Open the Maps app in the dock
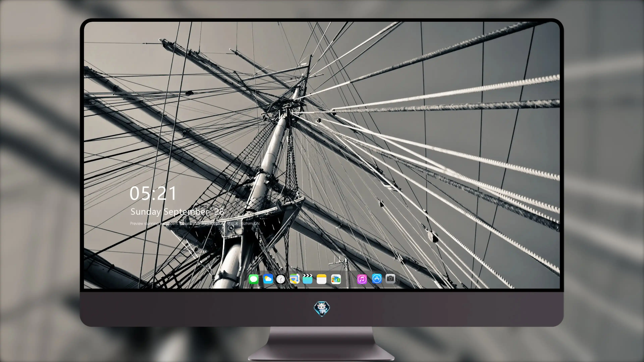 click(x=294, y=279)
